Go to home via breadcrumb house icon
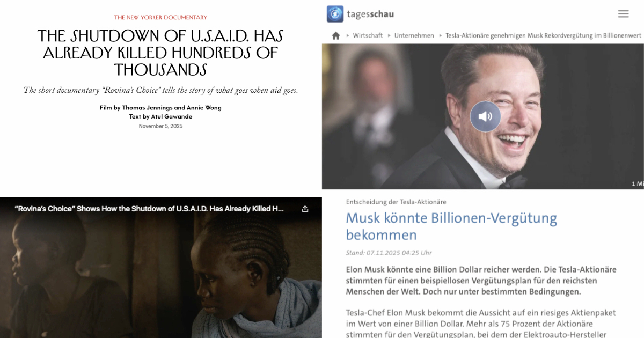 tap(336, 35)
